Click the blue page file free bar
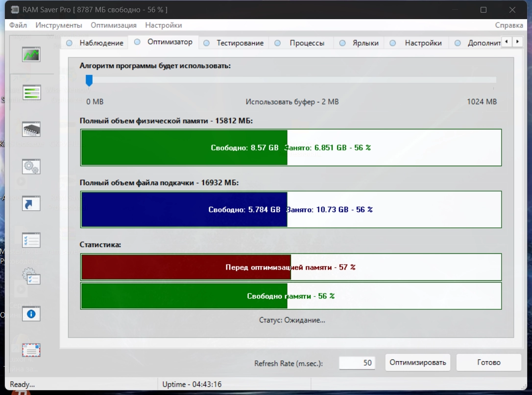Viewport: 532px width, 395px height. point(184,209)
